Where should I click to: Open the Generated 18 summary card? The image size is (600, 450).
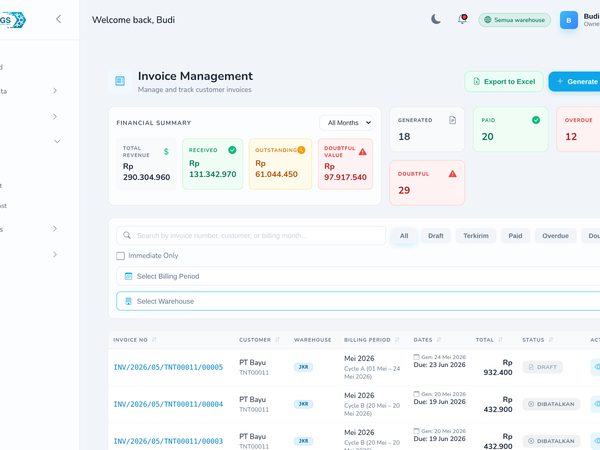(427, 129)
